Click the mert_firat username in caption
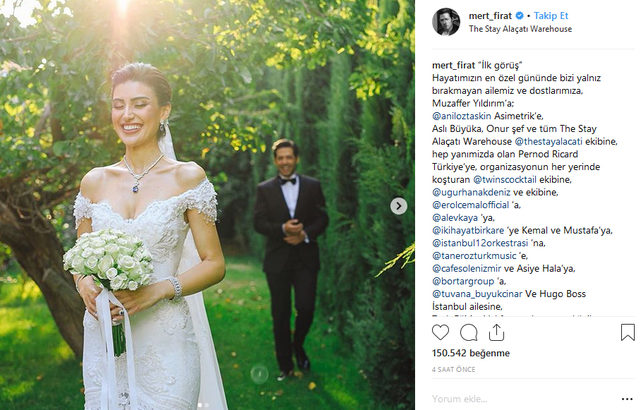The width and height of the screenshot is (640, 410). point(453,65)
